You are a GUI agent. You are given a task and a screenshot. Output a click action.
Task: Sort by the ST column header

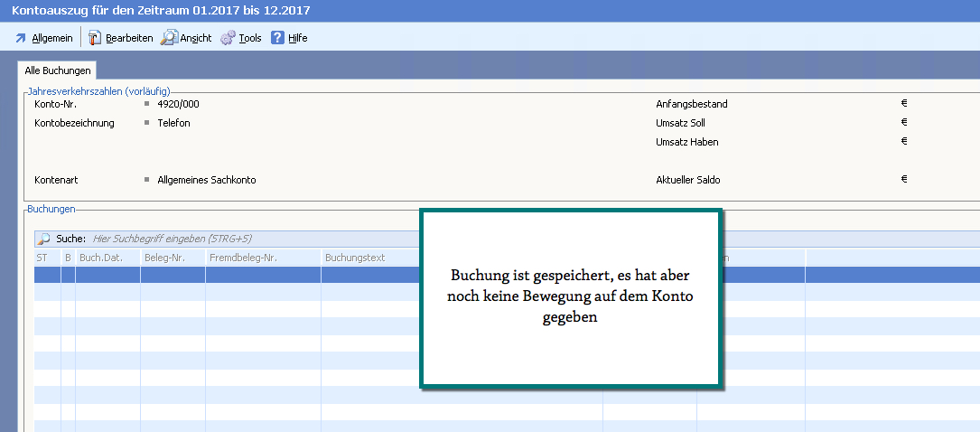[42, 258]
